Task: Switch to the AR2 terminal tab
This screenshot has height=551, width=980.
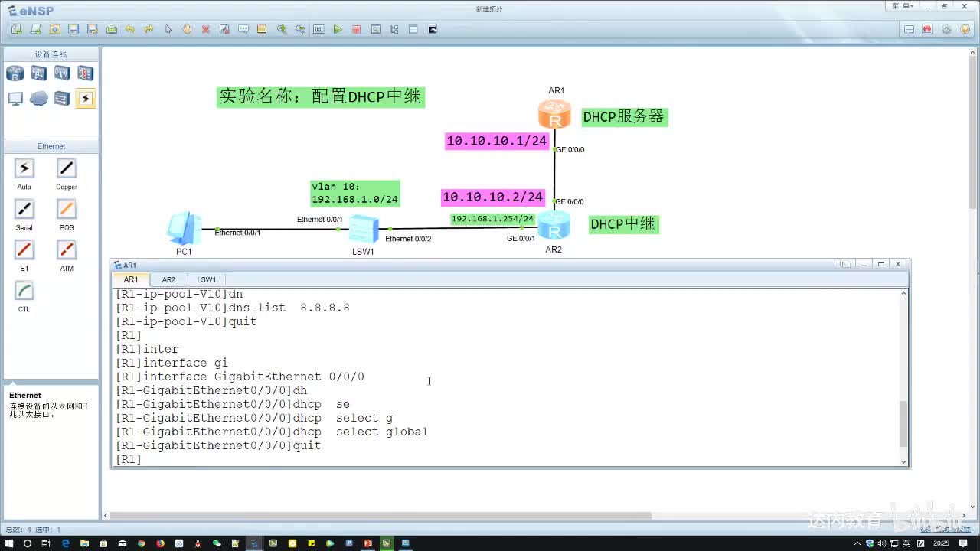Action: (x=168, y=279)
